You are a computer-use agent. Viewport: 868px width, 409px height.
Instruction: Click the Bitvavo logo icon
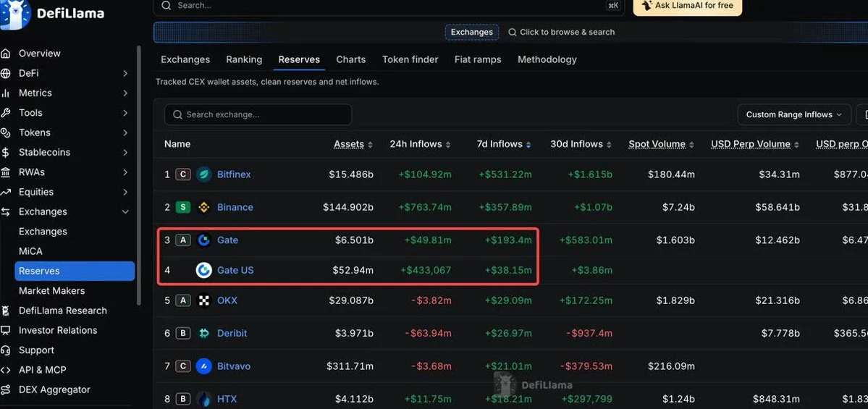point(204,366)
